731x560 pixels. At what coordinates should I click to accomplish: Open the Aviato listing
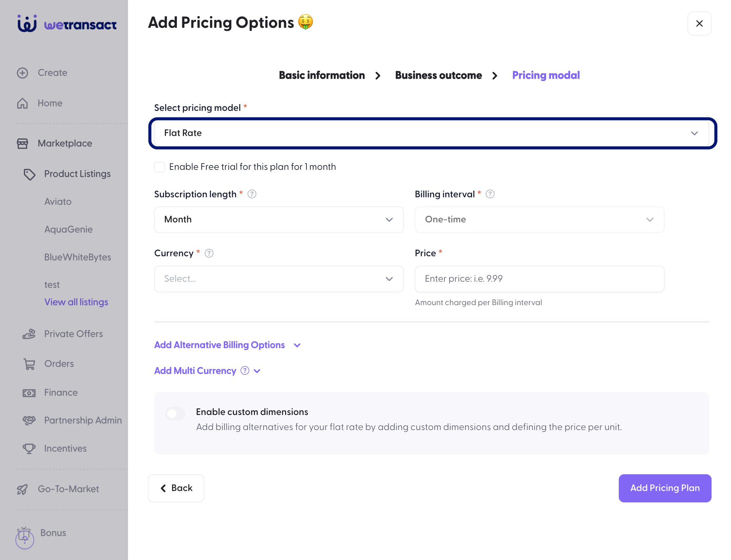click(x=58, y=202)
